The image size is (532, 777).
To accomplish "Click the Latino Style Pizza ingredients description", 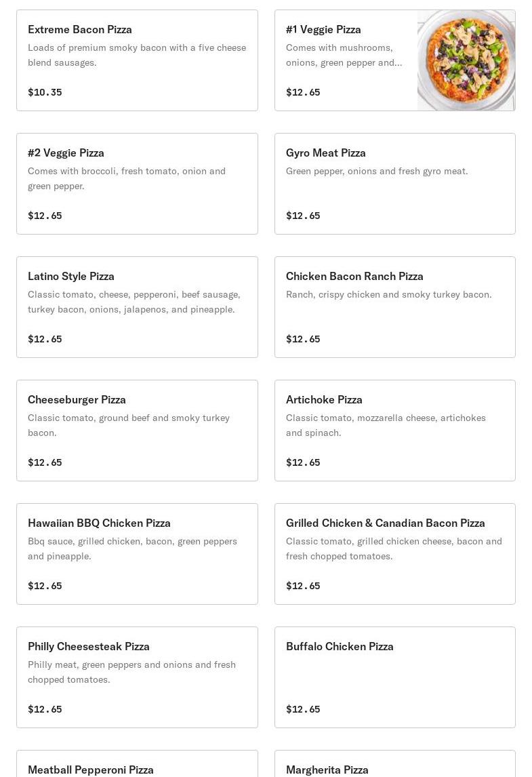I will (134, 302).
